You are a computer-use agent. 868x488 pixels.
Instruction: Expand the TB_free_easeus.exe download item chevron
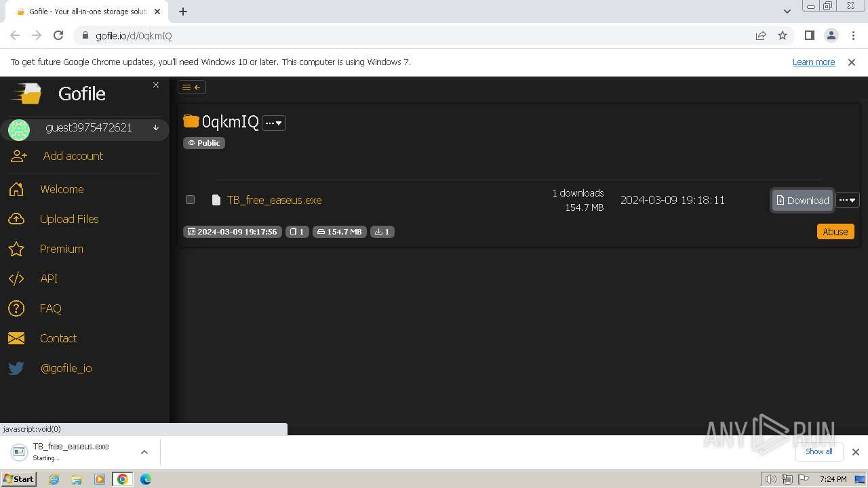(x=144, y=452)
